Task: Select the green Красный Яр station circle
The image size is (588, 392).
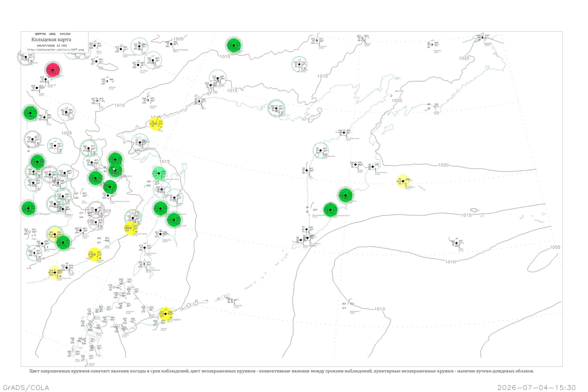Action: (x=63, y=242)
